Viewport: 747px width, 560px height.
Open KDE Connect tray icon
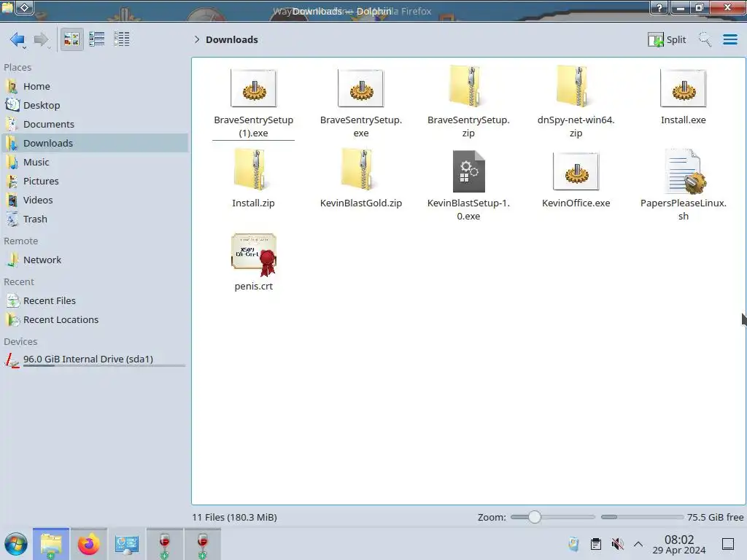pyautogui.click(x=573, y=544)
